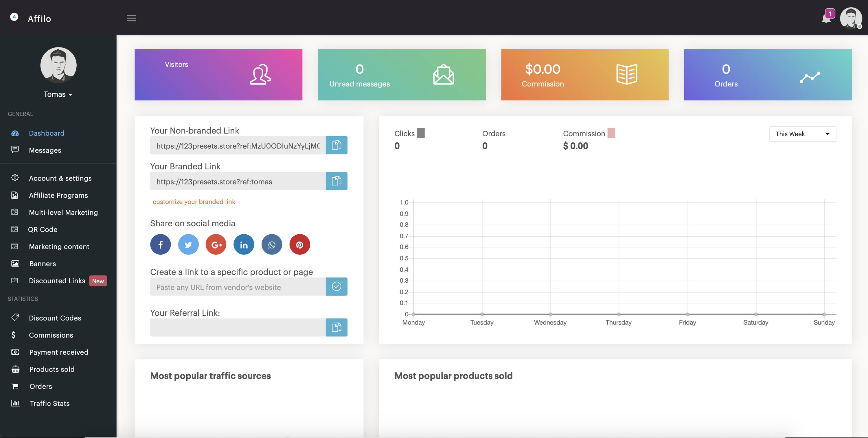Toggle the Clicks gray legend swatch
The image size is (868, 438).
420,133
